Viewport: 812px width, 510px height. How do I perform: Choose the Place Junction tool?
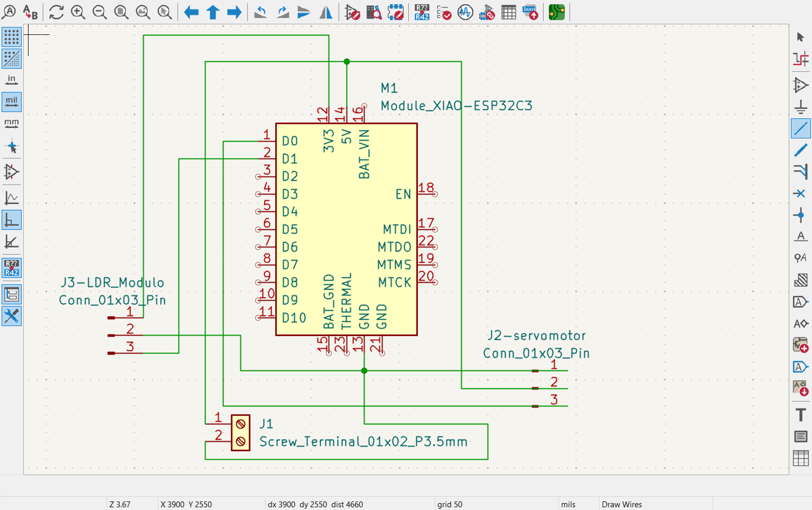pyautogui.click(x=801, y=214)
